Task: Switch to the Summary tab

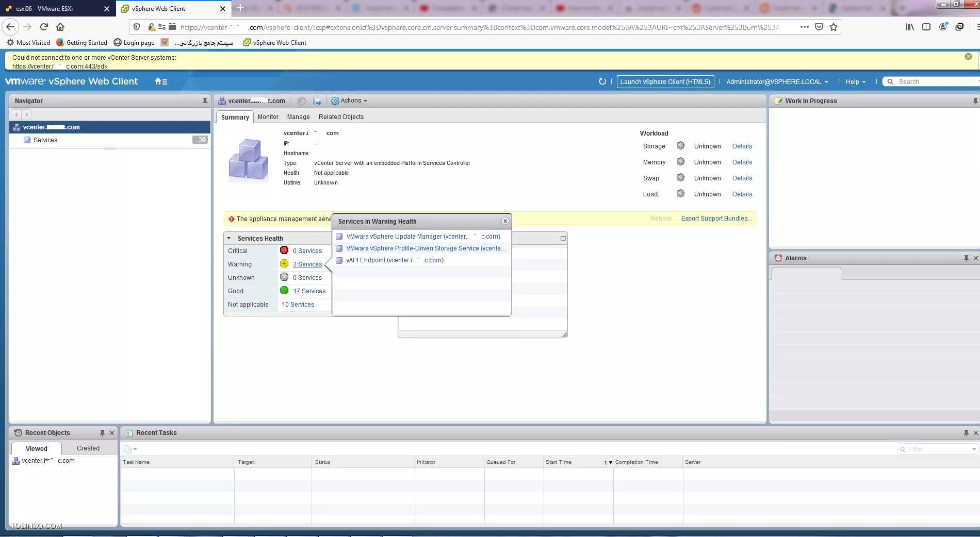Action: (x=235, y=117)
